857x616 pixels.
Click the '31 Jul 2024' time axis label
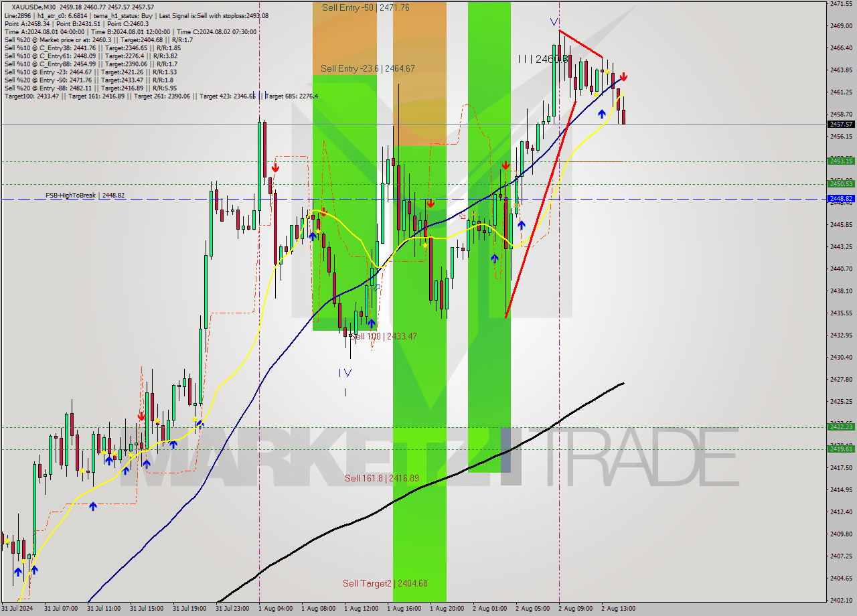coord(17,609)
